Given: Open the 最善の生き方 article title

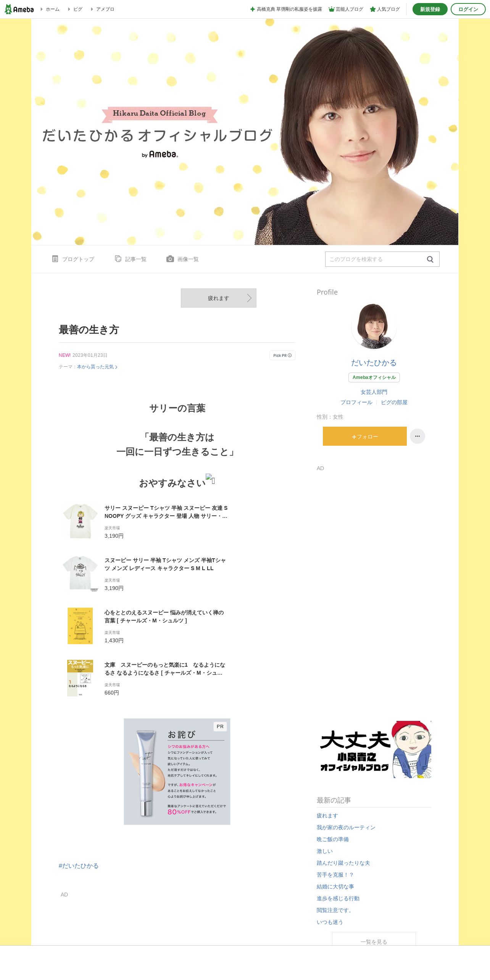Looking at the screenshot, I should coord(89,330).
